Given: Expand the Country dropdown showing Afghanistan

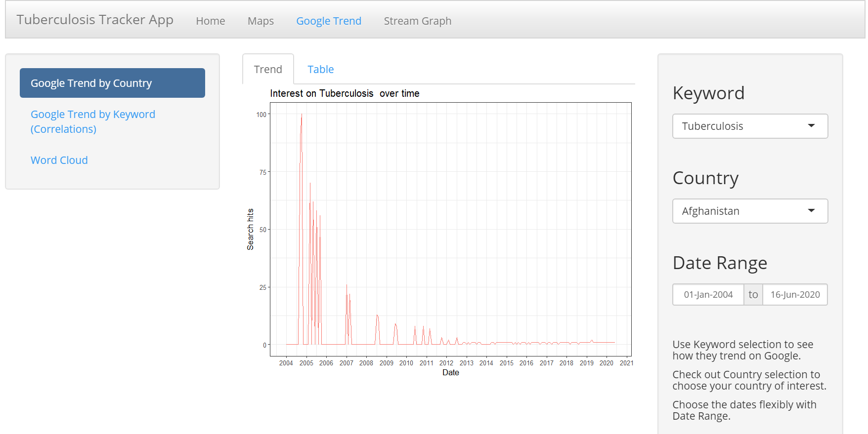Looking at the screenshot, I should click(x=750, y=211).
